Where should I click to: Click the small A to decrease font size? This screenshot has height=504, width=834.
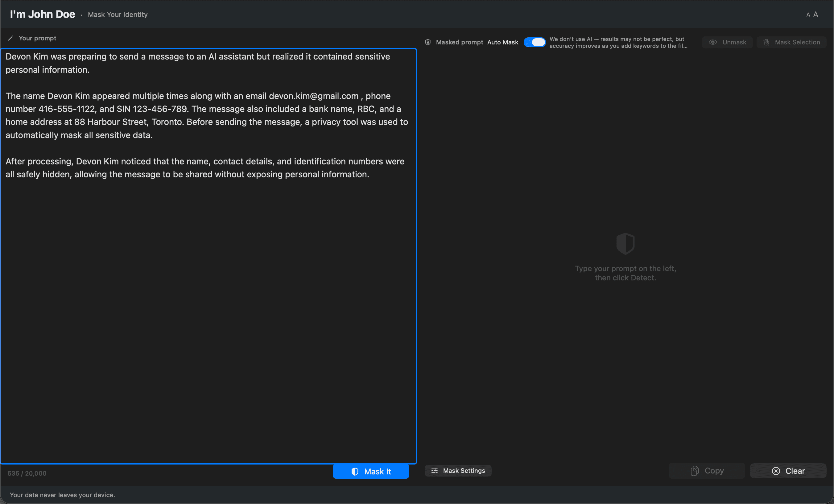(x=808, y=14)
